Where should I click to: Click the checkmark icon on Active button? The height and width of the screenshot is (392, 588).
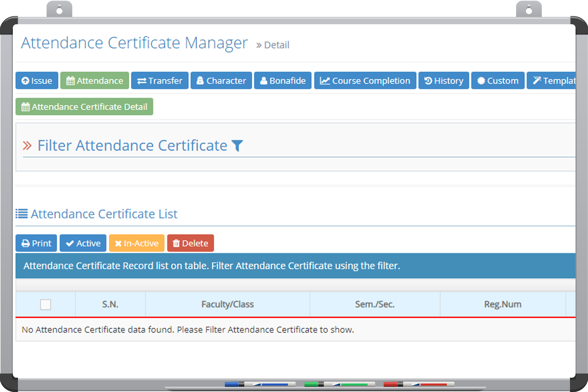[70, 243]
